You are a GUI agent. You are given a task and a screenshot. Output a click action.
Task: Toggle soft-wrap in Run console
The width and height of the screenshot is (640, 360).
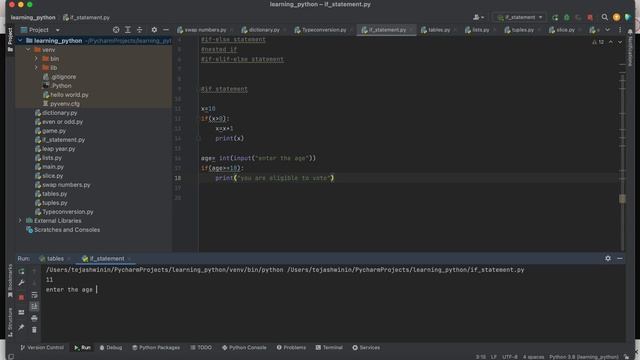(x=34, y=295)
